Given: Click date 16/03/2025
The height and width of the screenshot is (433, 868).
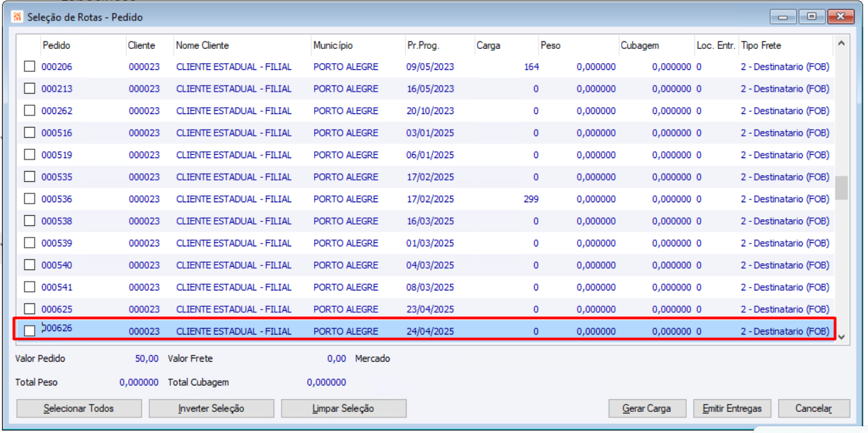Looking at the screenshot, I should coord(430,221).
